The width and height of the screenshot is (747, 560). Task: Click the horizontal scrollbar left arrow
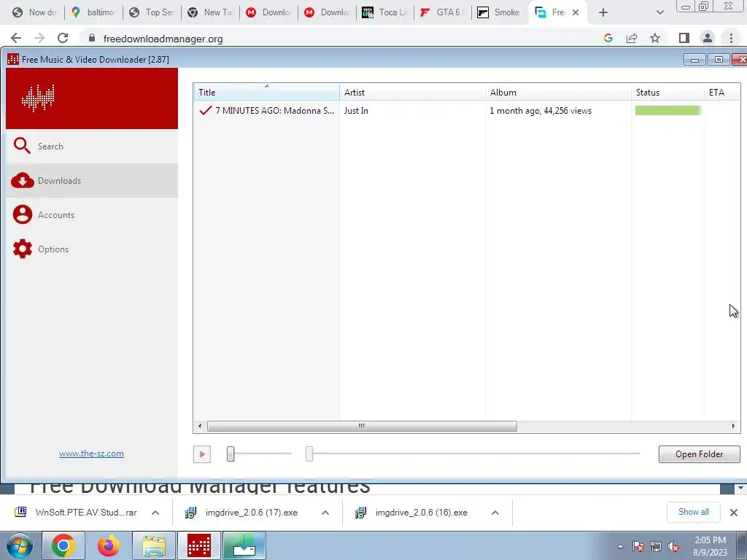pyautogui.click(x=200, y=426)
